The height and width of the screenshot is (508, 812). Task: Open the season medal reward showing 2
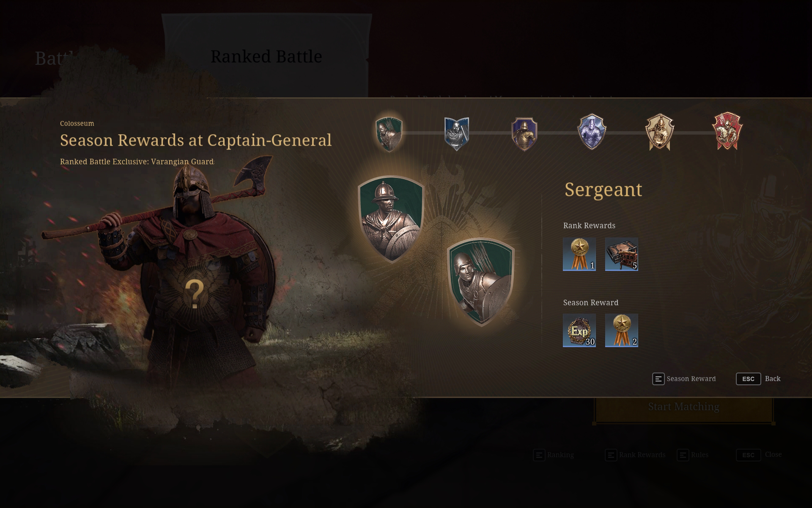pos(622,330)
